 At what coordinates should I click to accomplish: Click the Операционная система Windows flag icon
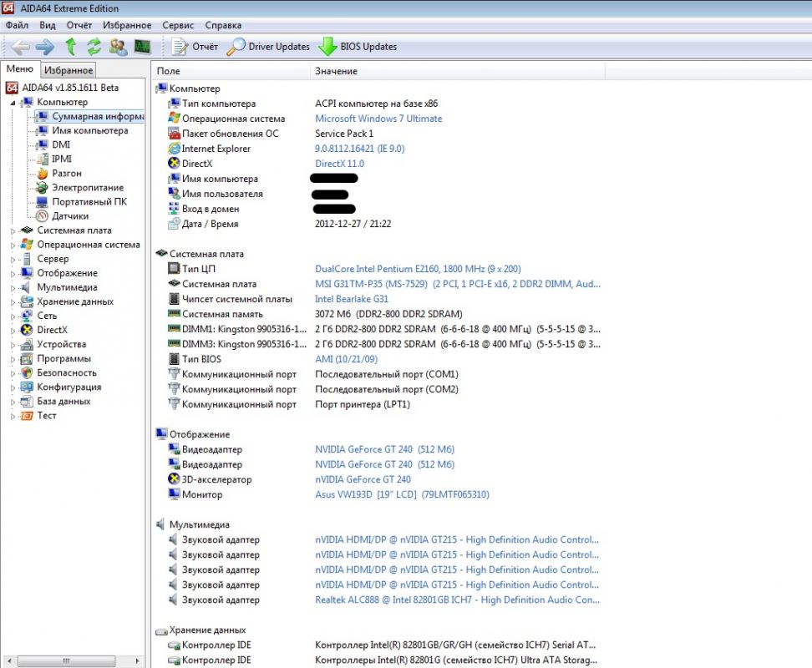[27, 245]
